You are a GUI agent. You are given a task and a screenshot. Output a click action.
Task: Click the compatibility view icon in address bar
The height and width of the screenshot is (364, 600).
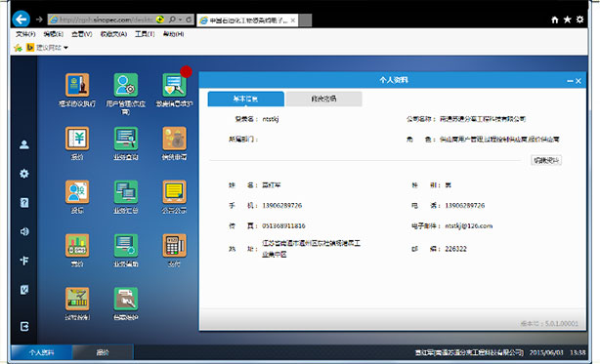(x=160, y=20)
